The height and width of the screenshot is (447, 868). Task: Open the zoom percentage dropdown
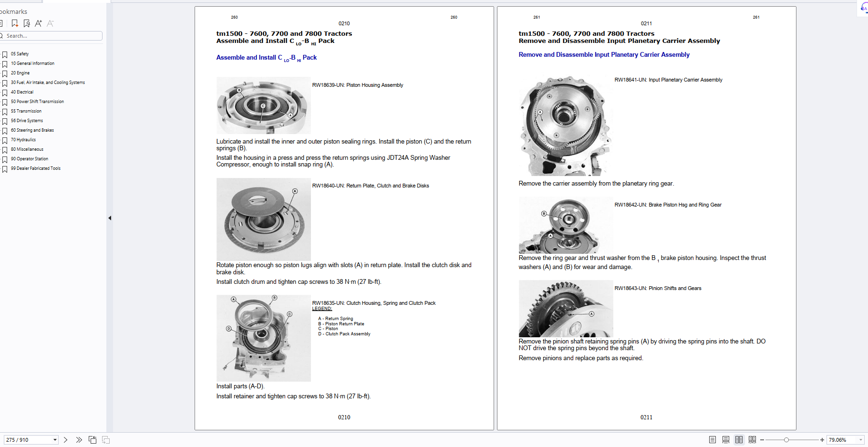[861, 440]
